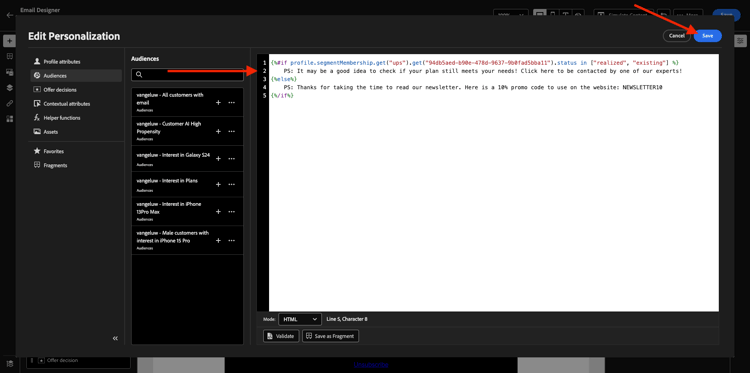Screen dimensions: 750x373
Task: Open more options for 'All customers with email'
Action: coord(232,102)
